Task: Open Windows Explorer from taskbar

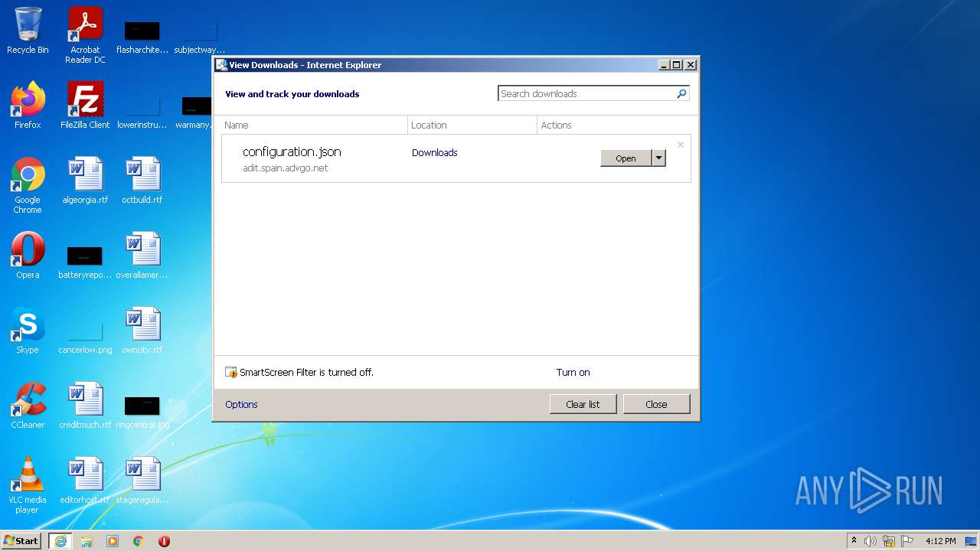Action: pyautogui.click(x=87, y=541)
